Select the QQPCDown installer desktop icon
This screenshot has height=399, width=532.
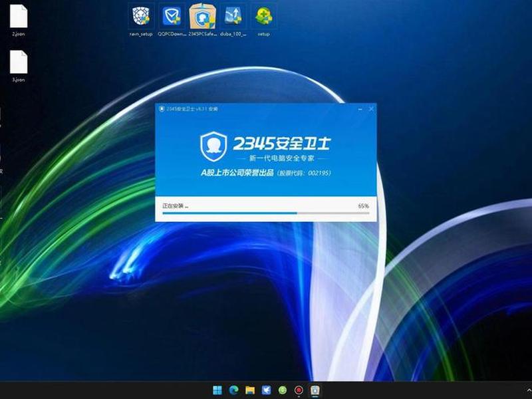(172, 19)
